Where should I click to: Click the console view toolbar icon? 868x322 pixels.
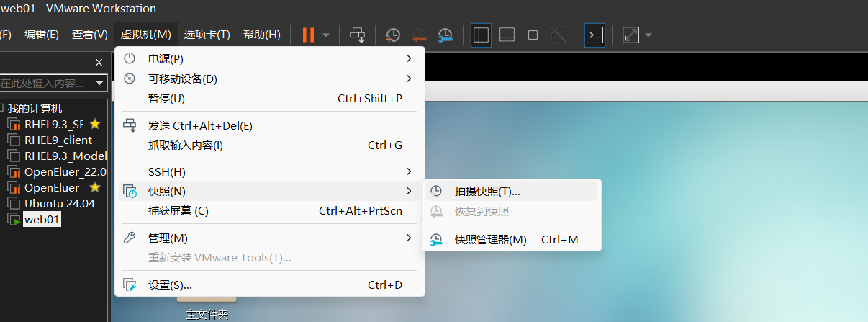tap(595, 35)
